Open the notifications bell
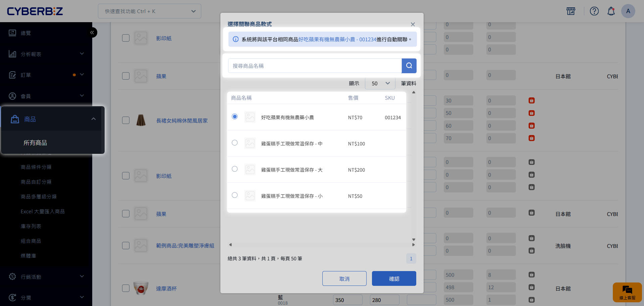 click(x=611, y=11)
